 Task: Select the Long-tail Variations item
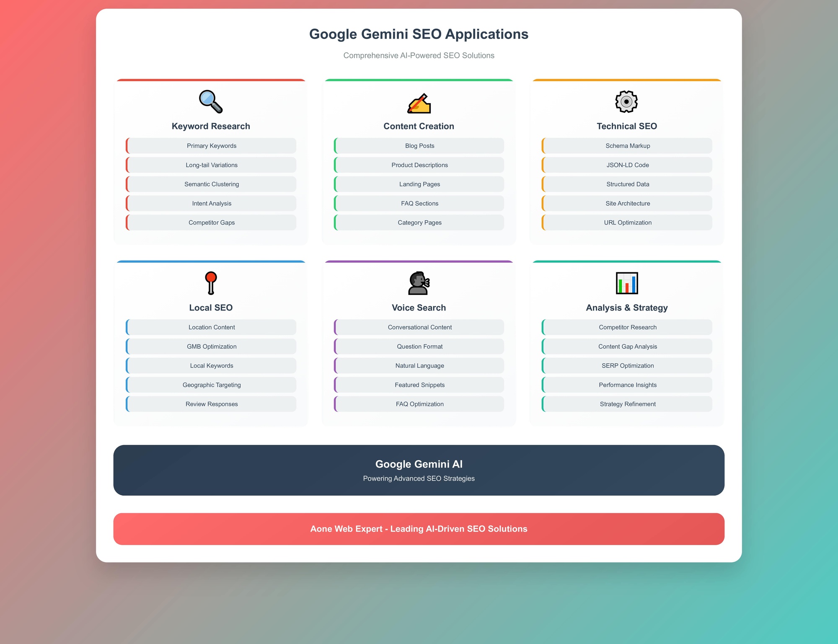(x=211, y=165)
